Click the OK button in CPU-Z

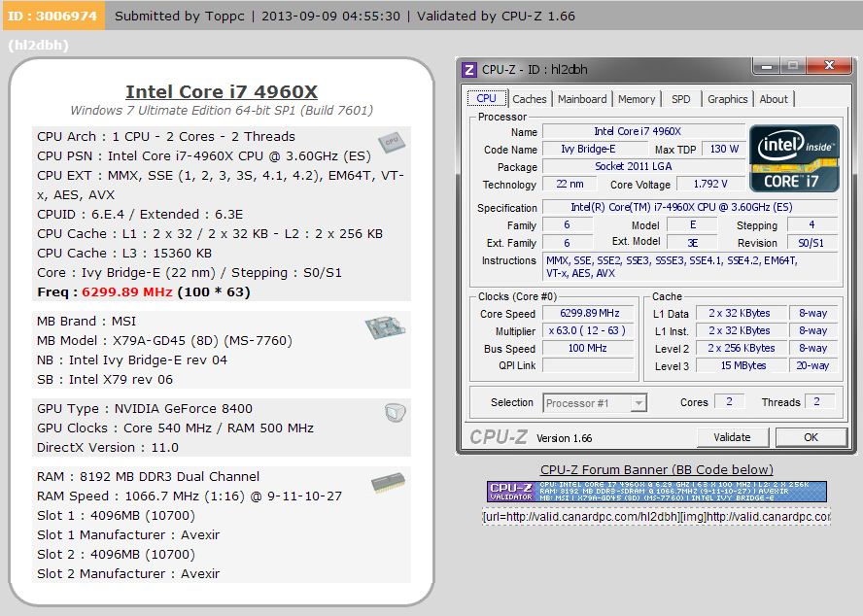[x=811, y=437]
